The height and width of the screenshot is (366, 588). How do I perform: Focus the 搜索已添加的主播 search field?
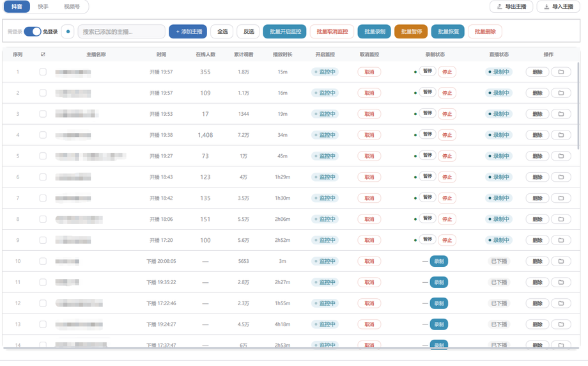tap(121, 31)
